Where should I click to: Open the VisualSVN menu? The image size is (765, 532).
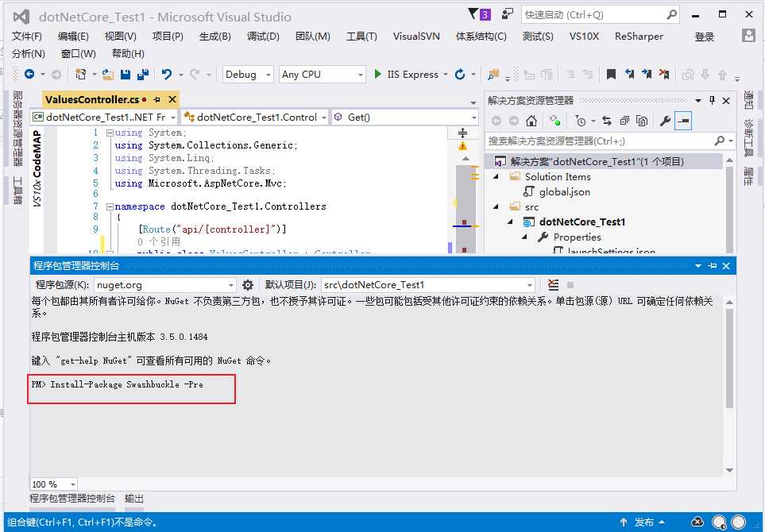(x=416, y=36)
